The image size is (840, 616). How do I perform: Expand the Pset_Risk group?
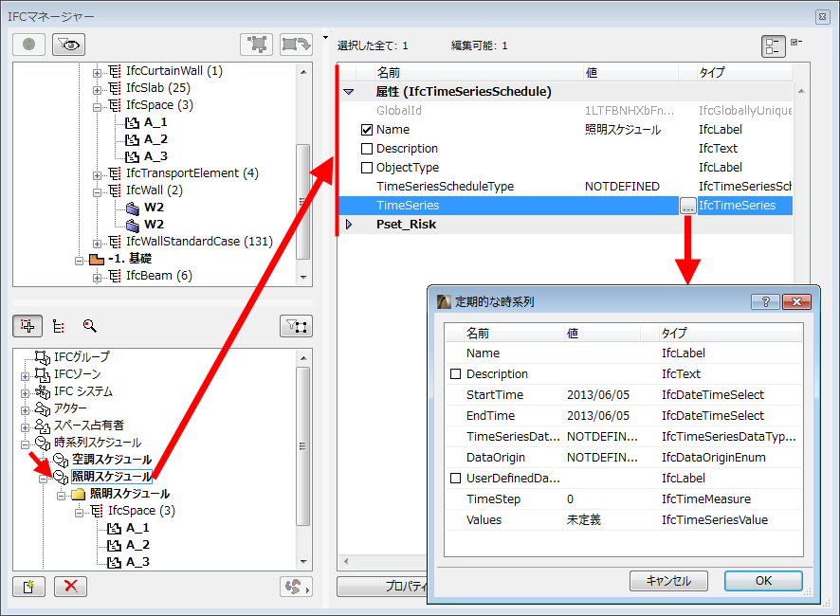(349, 225)
